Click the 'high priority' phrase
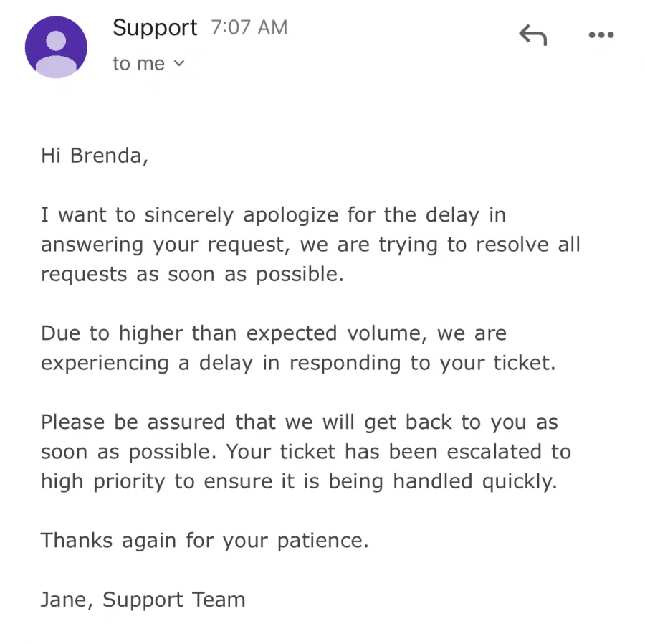Screen dimensions: 645x644 pos(102,481)
